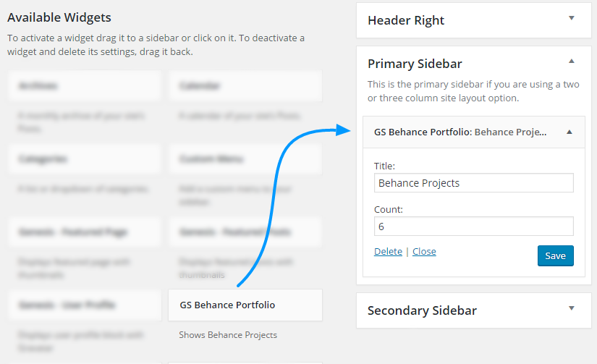
Task: Click the Primary Sidebar heading text
Action: point(415,64)
